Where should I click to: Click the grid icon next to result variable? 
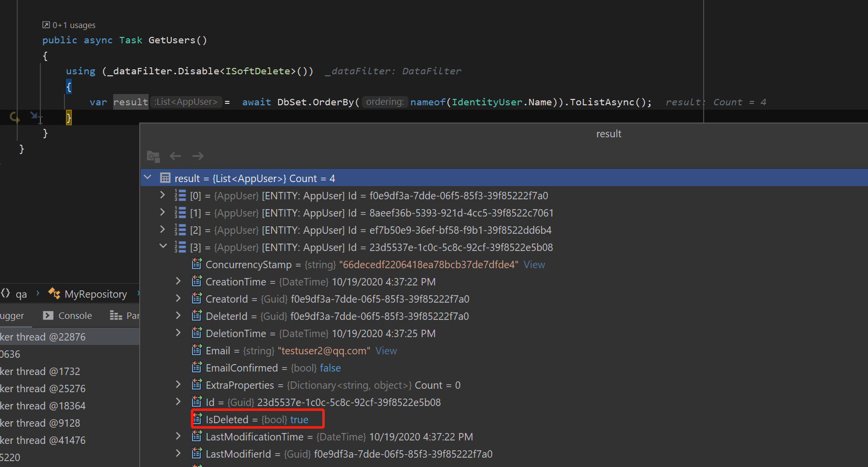pos(165,178)
